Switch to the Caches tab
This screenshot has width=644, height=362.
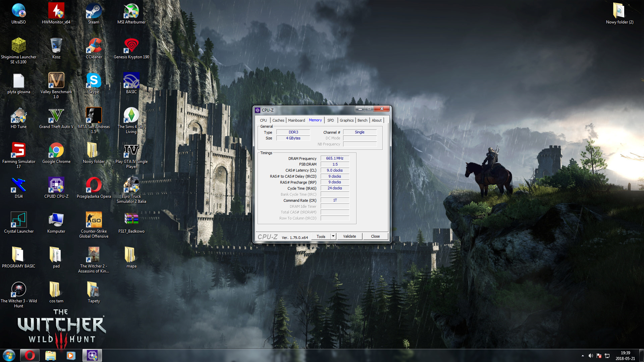coord(278,120)
